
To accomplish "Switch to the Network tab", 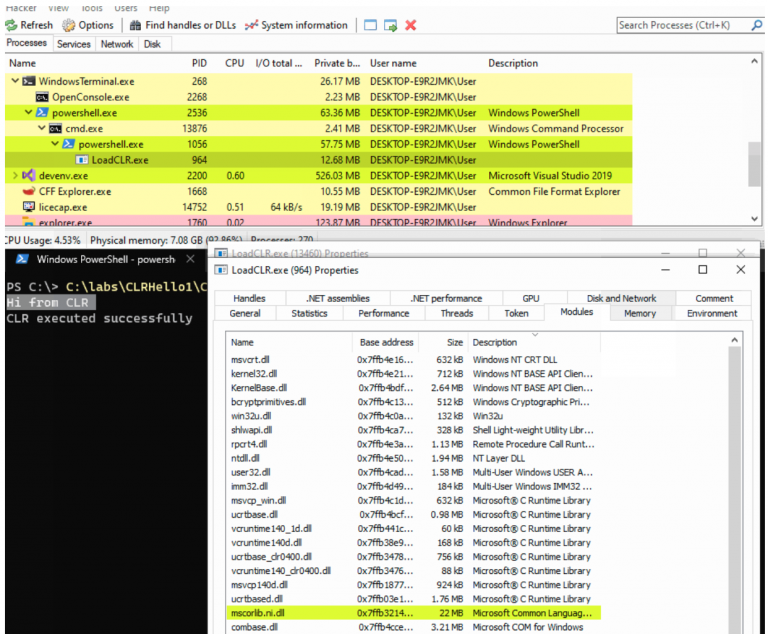I will pyautogui.click(x=117, y=44).
